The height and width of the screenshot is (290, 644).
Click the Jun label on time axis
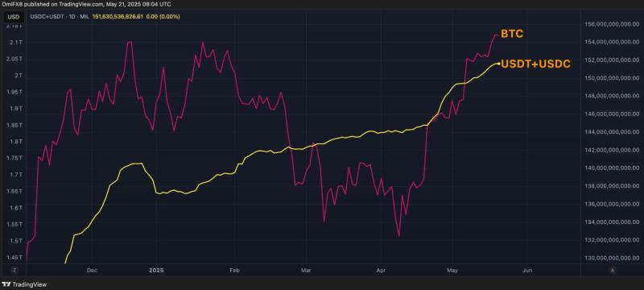(x=527, y=271)
